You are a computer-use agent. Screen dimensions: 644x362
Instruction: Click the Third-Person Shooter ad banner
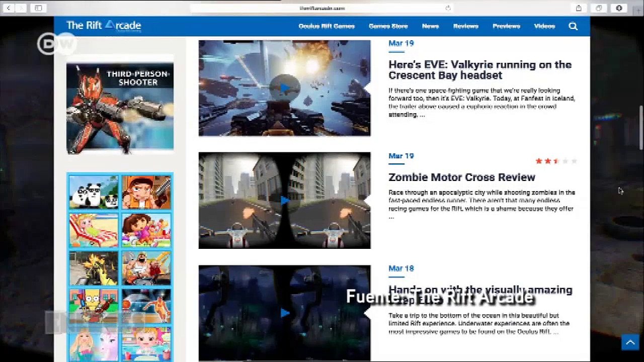[120, 108]
